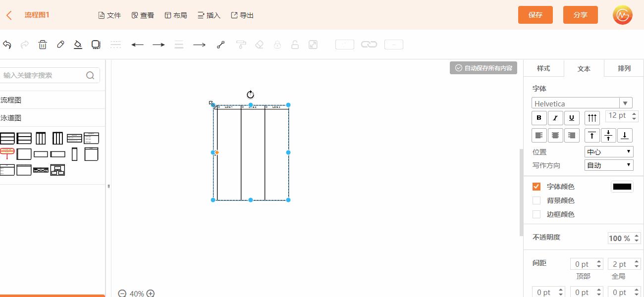Open the 位置 dropdown set to 中心
This screenshot has height=297, width=644.
point(609,152)
